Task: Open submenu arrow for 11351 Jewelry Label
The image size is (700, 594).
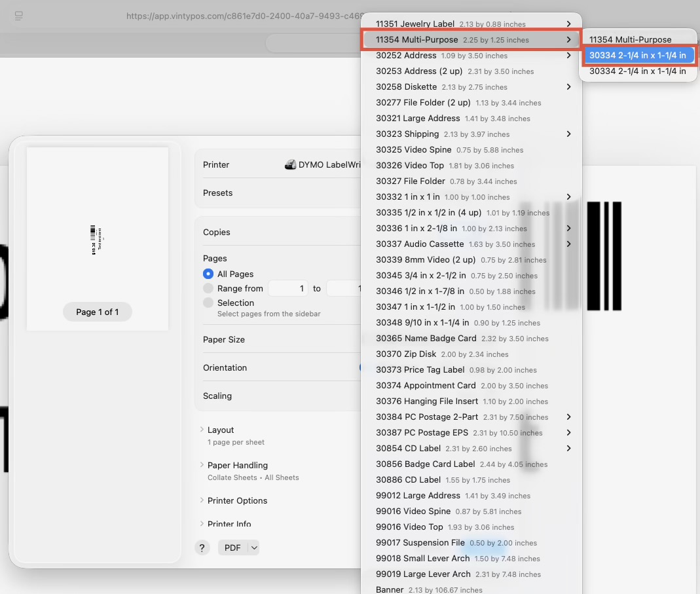Action: click(x=568, y=24)
